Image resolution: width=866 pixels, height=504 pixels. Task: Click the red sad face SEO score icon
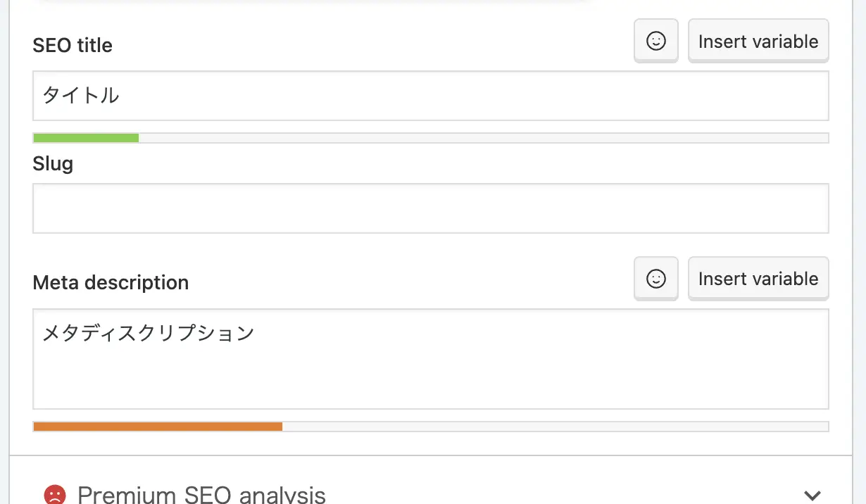click(54, 495)
